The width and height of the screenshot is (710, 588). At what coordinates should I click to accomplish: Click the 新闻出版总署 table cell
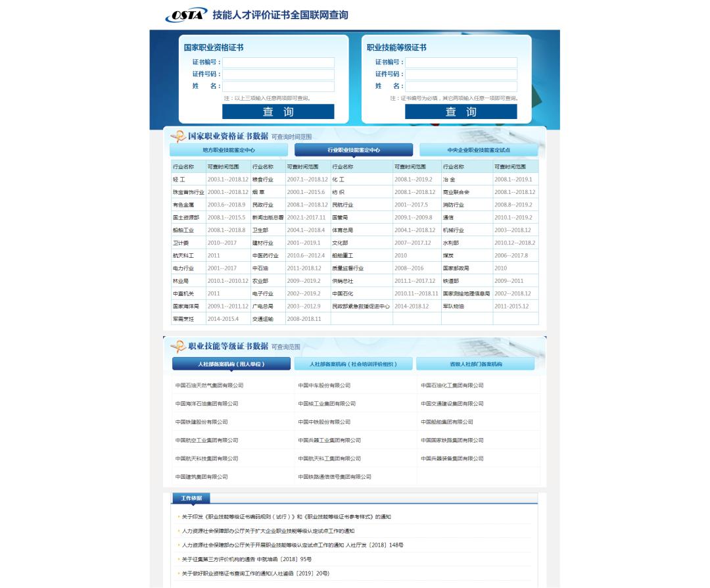[268, 218]
